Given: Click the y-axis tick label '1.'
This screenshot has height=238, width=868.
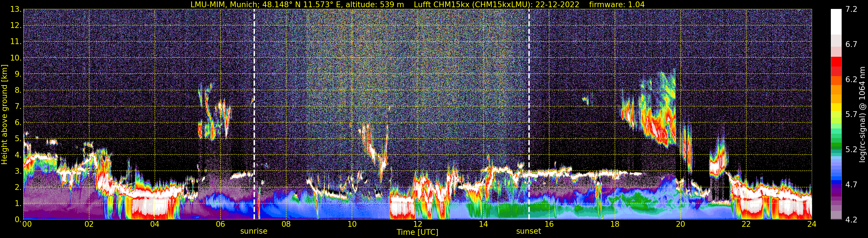Looking at the screenshot, I should point(18,203).
